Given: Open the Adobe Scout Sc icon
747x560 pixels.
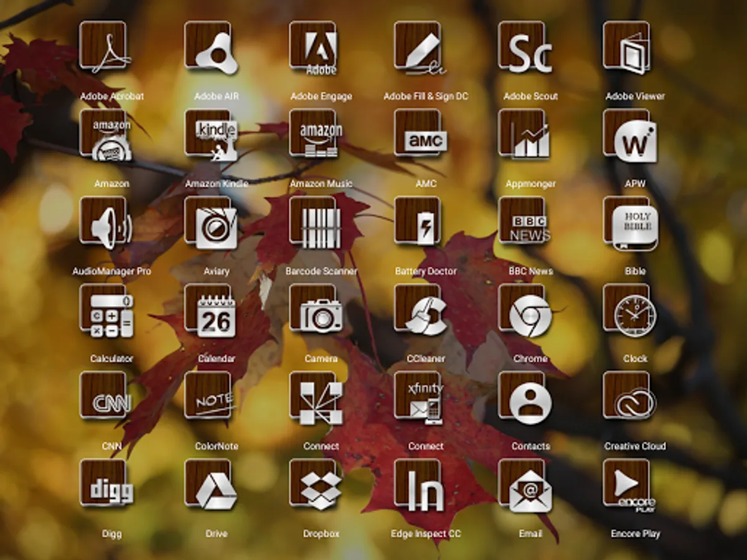Looking at the screenshot, I should (525, 47).
